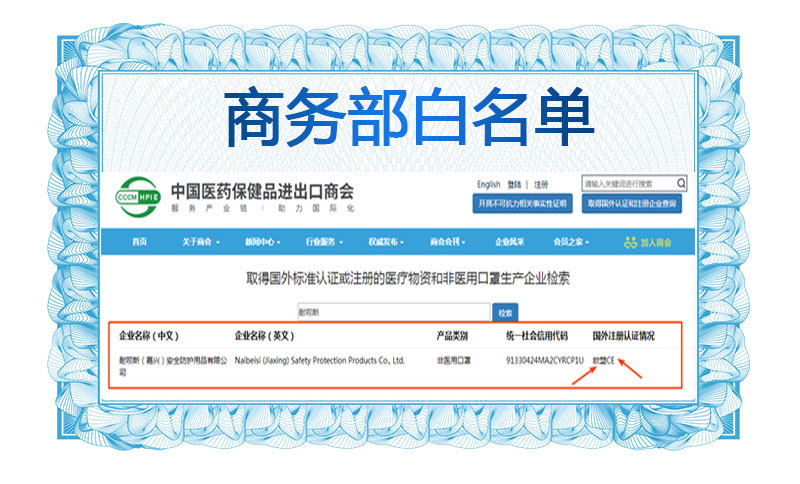Viewport: 800px width, 484px height.
Task: Open the 首页 home menu item
Action: (140, 242)
